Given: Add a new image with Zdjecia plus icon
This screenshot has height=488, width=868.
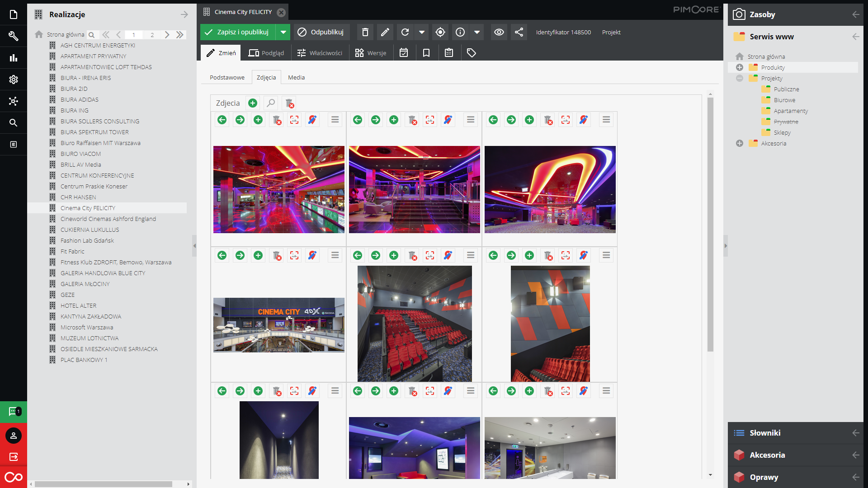Looking at the screenshot, I should pyautogui.click(x=253, y=103).
